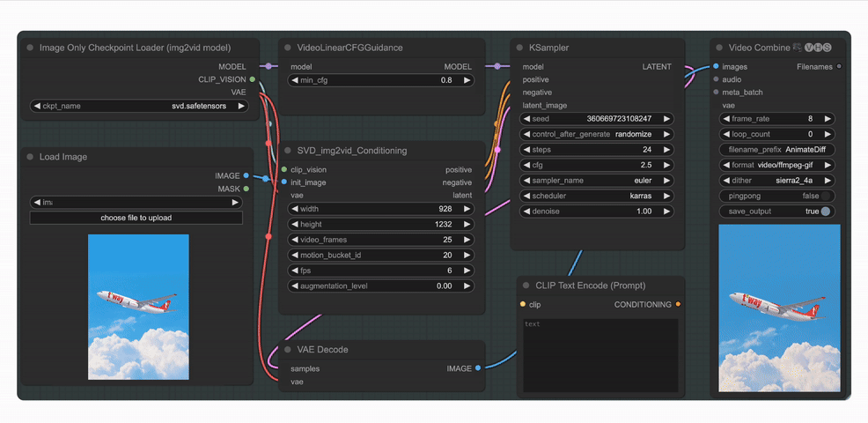
Task: Click the Load Image airplane preview
Action: click(138, 307)
